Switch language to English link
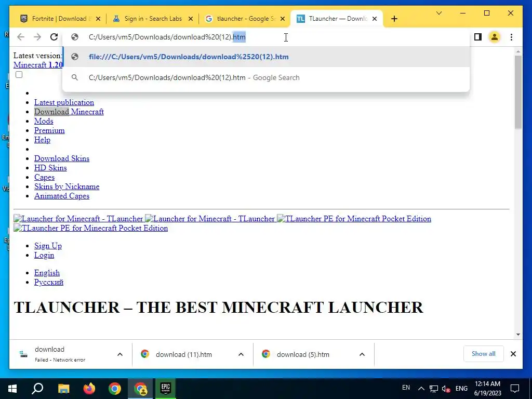 (x=47, y=273)
